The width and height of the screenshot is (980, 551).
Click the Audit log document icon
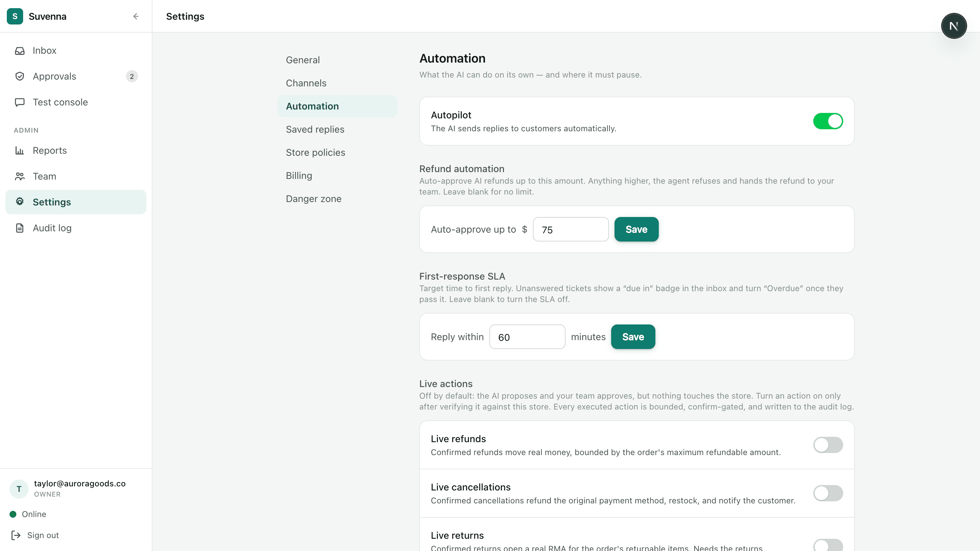click(20, 228)
